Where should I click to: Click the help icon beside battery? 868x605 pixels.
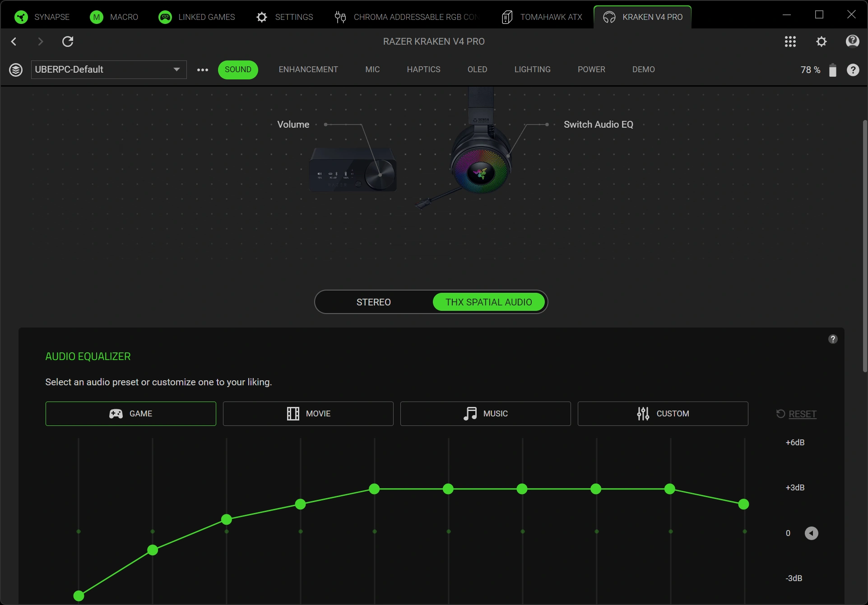pos(853,70)
